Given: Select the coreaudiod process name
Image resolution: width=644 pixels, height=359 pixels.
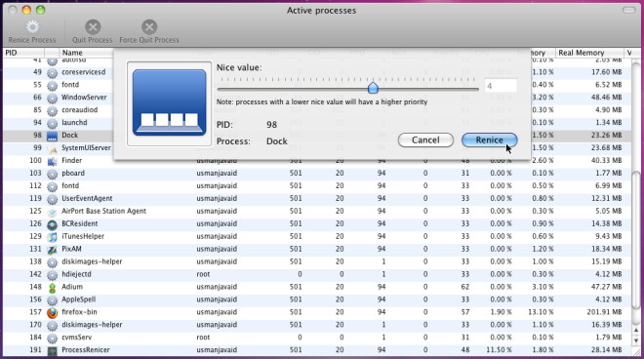Looking at the screenshot, I should pos(80,109).
